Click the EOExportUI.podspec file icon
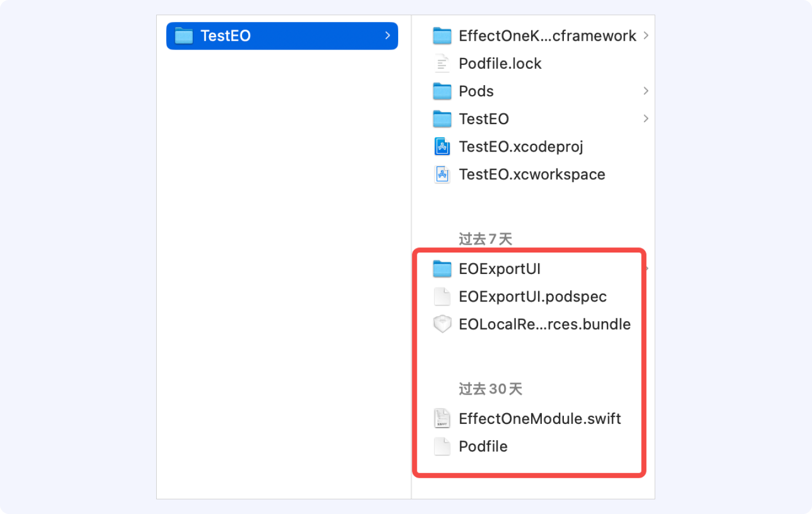Image resolution: width=812 pixels, height=514 pixels. pyautogui.click(x=442, y=296)
